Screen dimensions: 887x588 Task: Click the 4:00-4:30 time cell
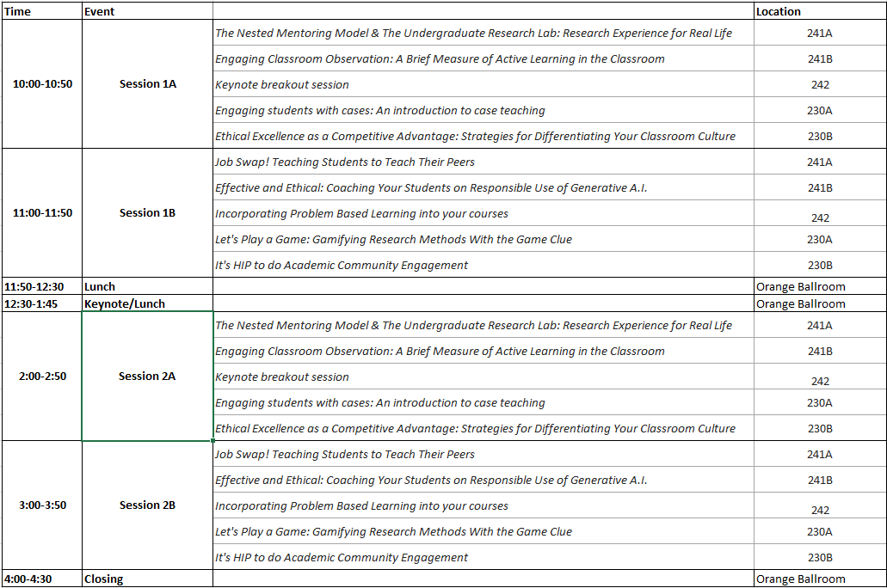click(x=42, y=579)
